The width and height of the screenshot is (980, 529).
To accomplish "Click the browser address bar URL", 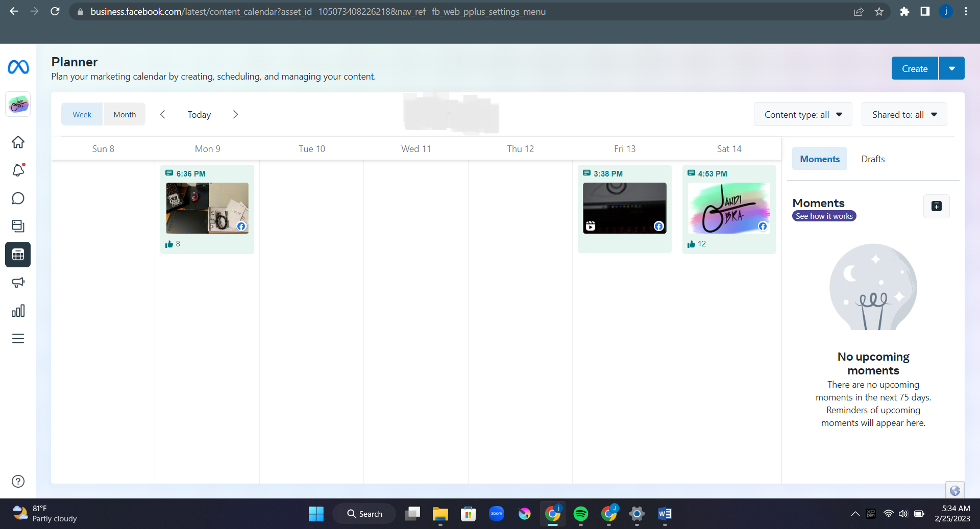I will tap(318, 11).
